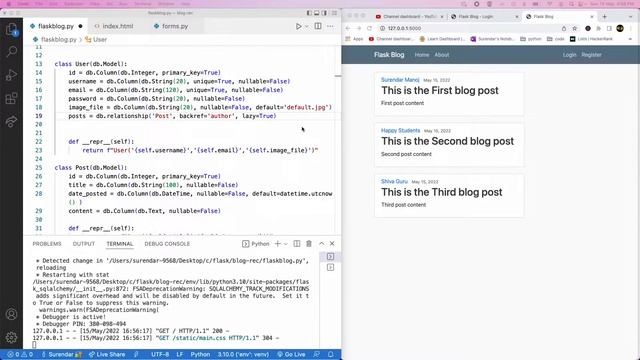This screenshot has width=640, height=360.
Task: Go back in Chrome
Action: 348,28
